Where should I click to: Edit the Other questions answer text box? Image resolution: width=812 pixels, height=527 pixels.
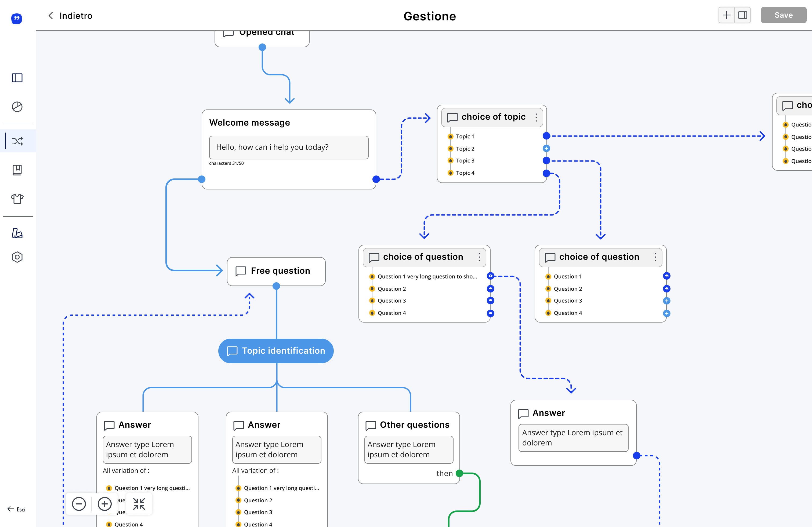pos(409,450)
